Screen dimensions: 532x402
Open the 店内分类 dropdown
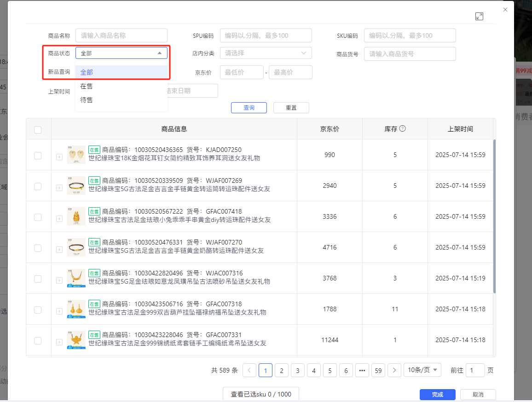[266, 53]
